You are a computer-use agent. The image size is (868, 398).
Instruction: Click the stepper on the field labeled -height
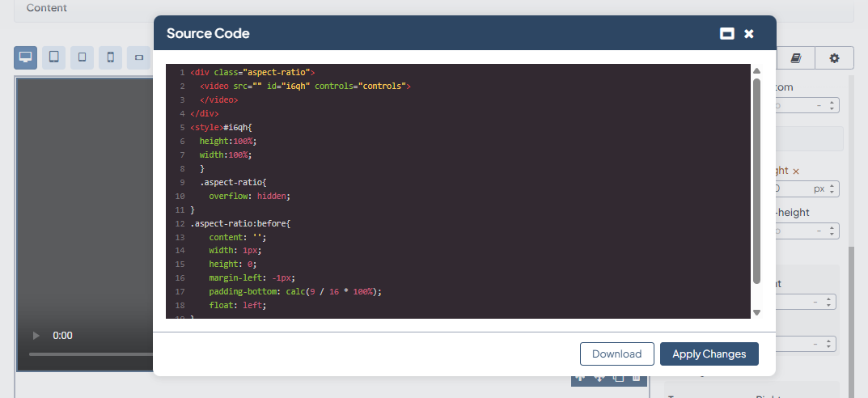(x=832, y=231)
